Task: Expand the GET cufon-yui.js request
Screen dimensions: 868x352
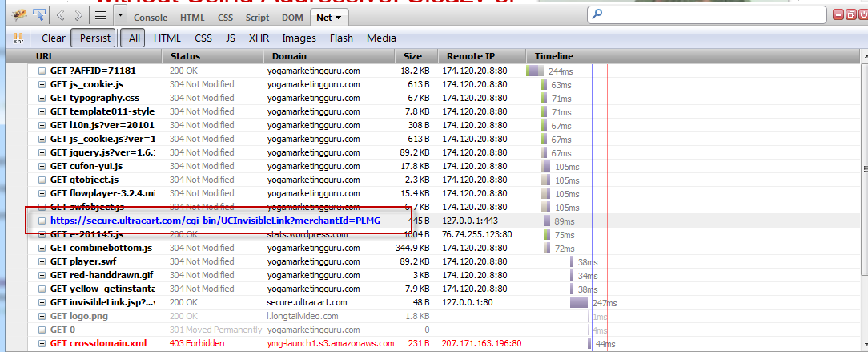Action: (42, 166)
